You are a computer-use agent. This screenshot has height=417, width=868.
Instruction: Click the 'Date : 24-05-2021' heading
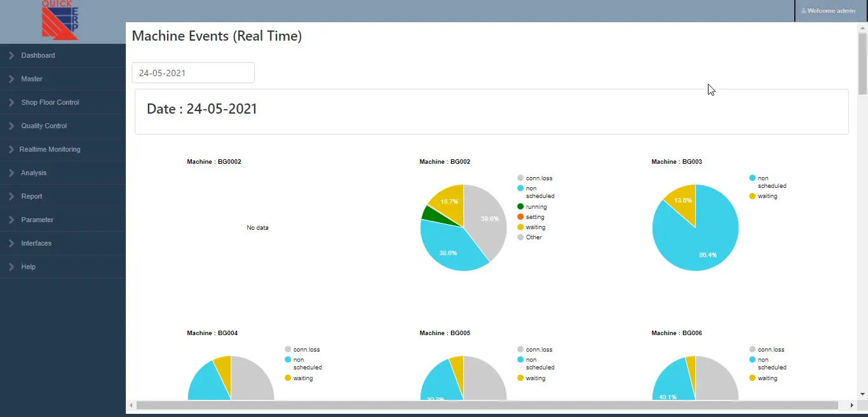pos(202,109)
